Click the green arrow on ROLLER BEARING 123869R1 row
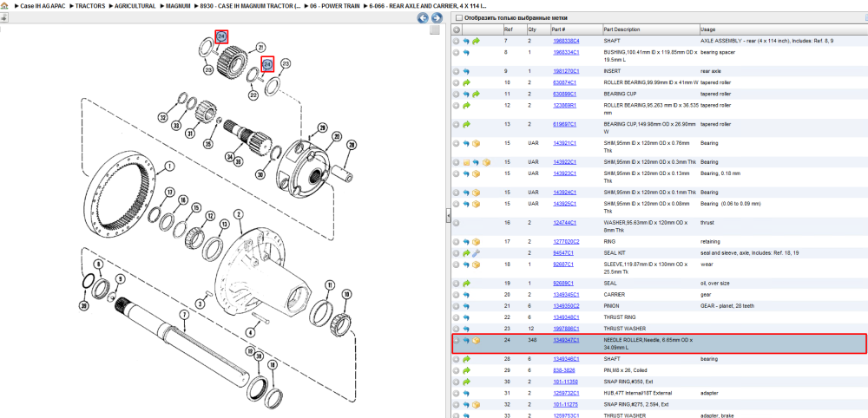868x418 pixels. (x=466, y=105)
